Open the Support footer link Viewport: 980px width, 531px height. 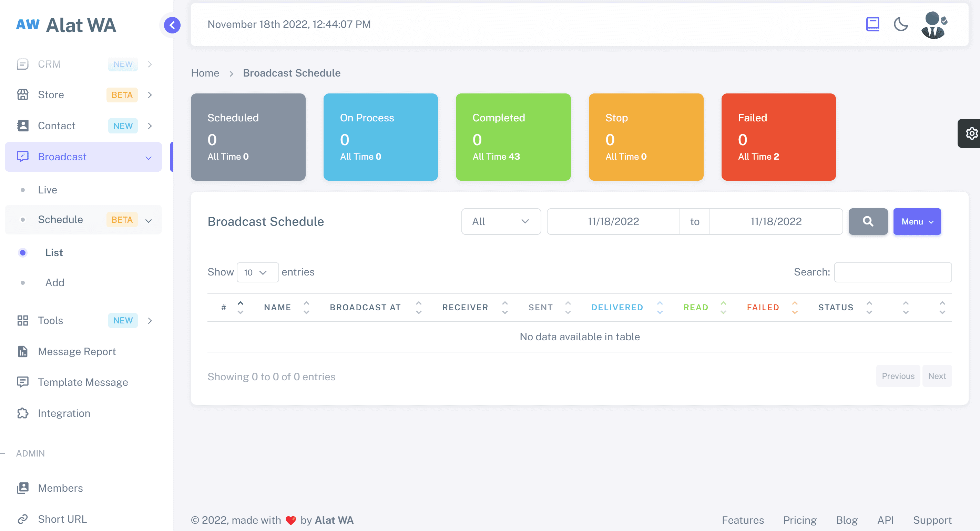click(x=932, y=520)
